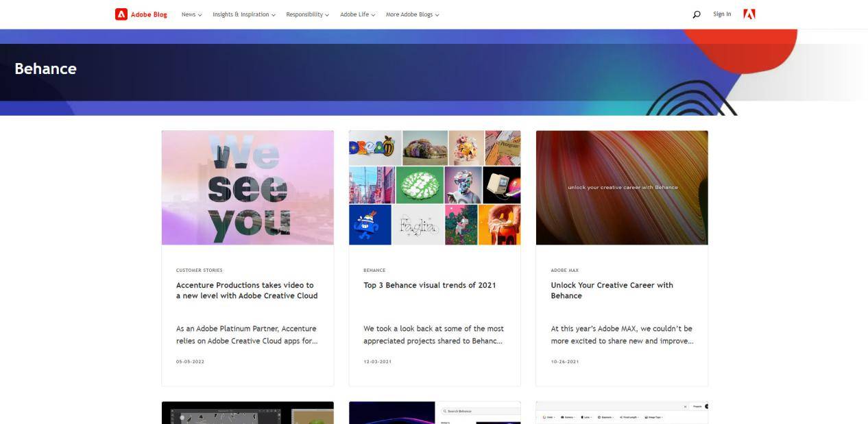Viewport: 868px width, 424px height.
Task: Open Top 3 Behance visual trends article
Action: pos(430,285)
